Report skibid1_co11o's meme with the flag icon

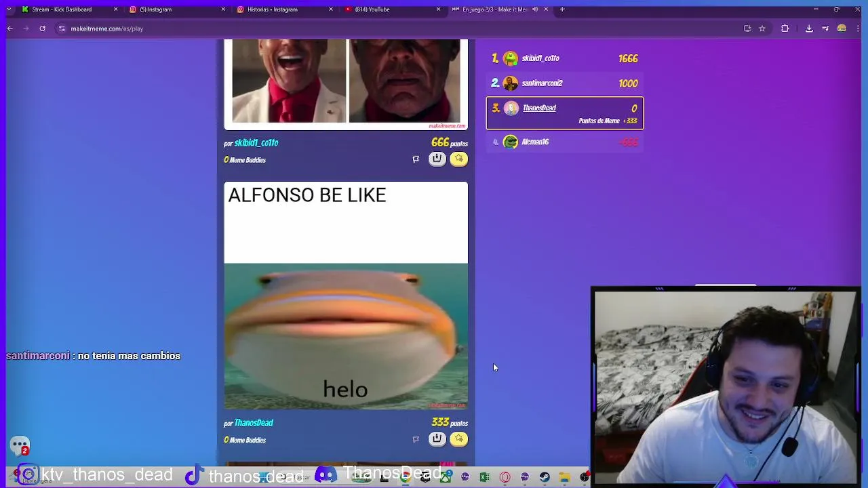coord(416,159)
